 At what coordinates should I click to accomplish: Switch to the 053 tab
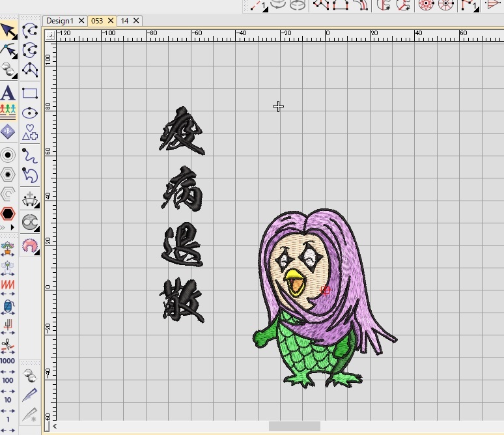point(97,21)
